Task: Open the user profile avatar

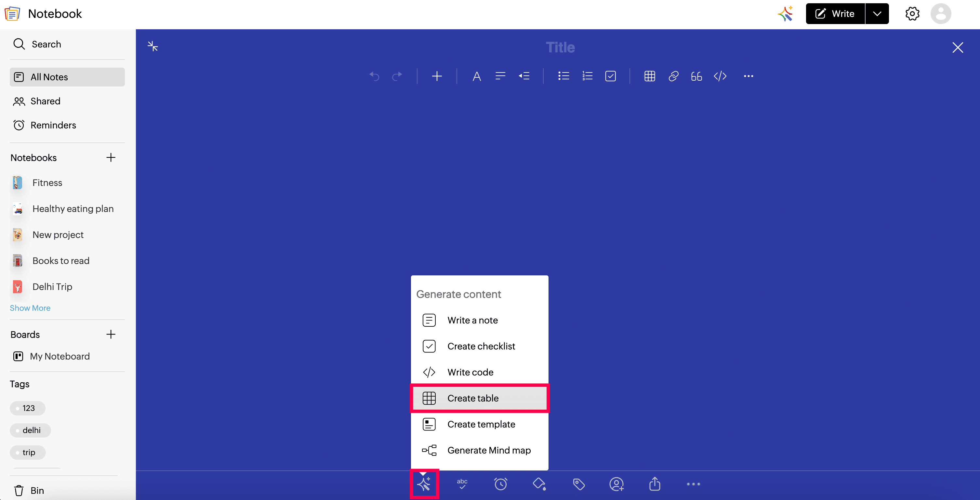Action: pyautogui.click(x=940, y=14)
